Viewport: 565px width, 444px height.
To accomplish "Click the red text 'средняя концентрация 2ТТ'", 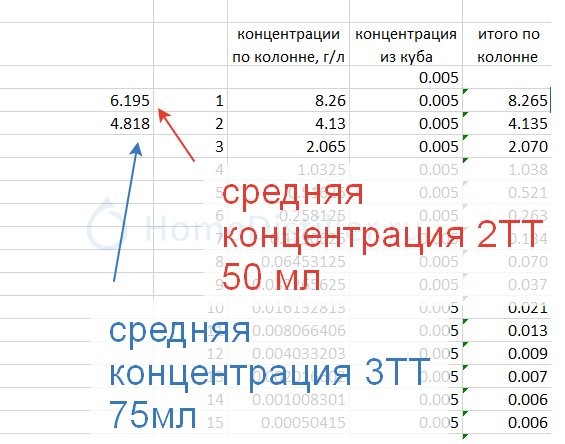I will pos(382,214).
